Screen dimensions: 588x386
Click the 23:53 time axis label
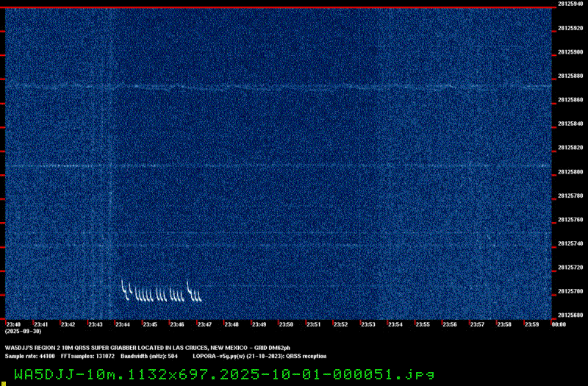coord(368,324)
